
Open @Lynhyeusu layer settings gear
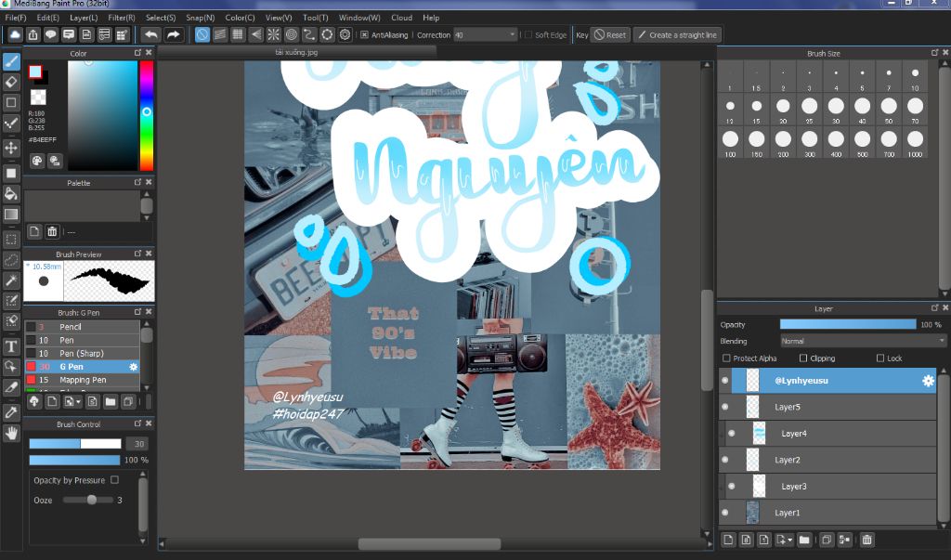point(928,381)
